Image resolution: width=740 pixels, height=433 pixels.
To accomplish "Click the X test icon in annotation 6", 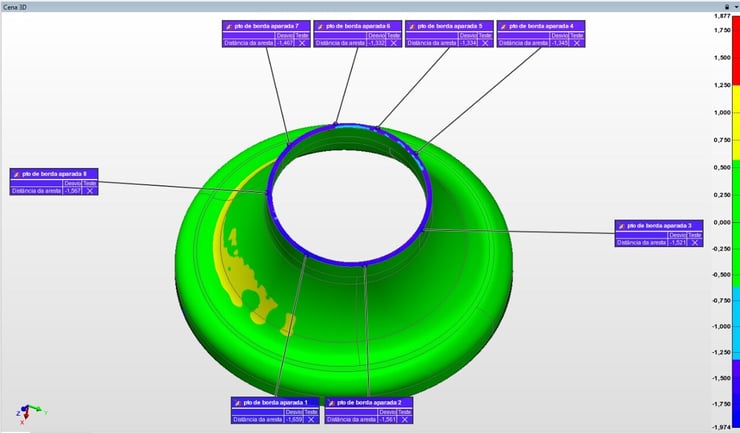I will pos(395,44).
